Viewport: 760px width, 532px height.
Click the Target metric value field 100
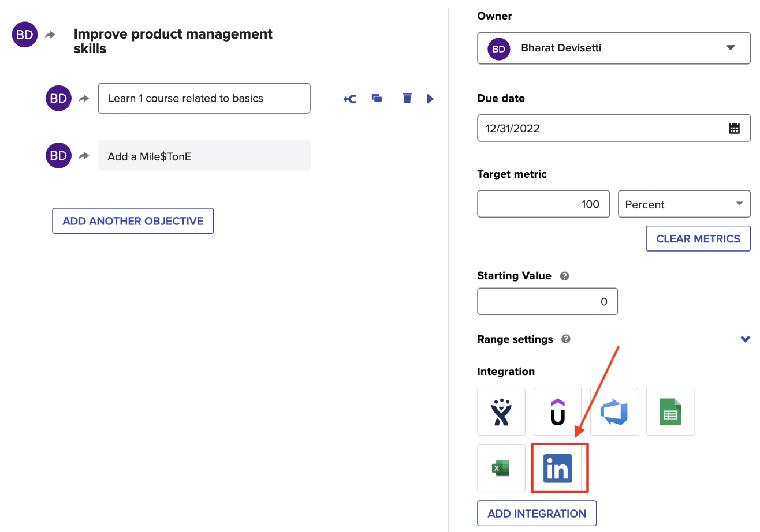point(543,204)
